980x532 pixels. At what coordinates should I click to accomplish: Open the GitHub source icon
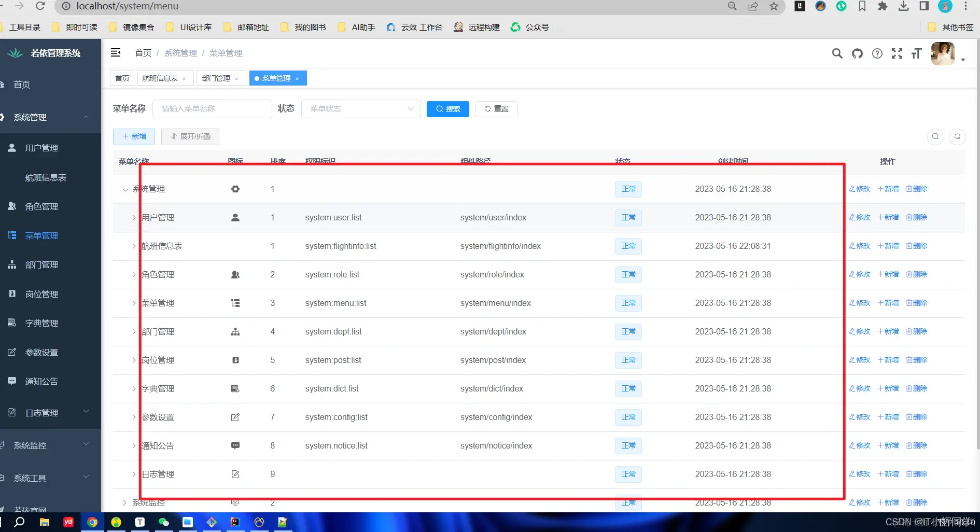point(857,53)
